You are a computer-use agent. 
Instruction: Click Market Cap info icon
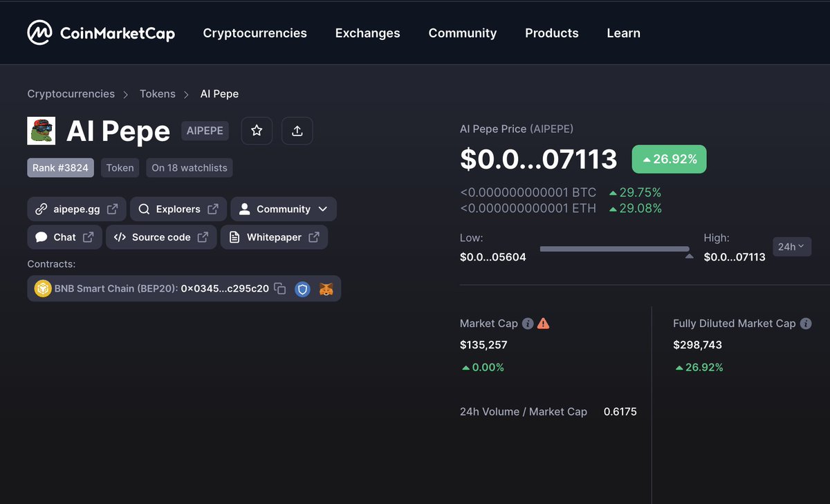coord(528,324)
